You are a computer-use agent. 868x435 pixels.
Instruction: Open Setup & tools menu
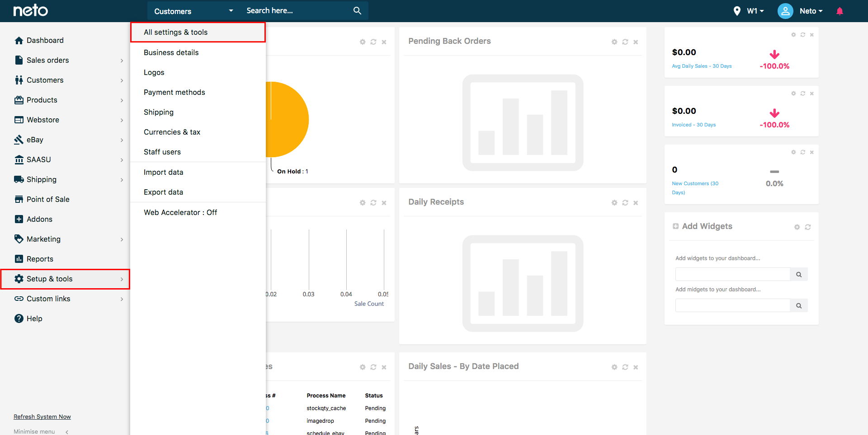pos(65,279)
